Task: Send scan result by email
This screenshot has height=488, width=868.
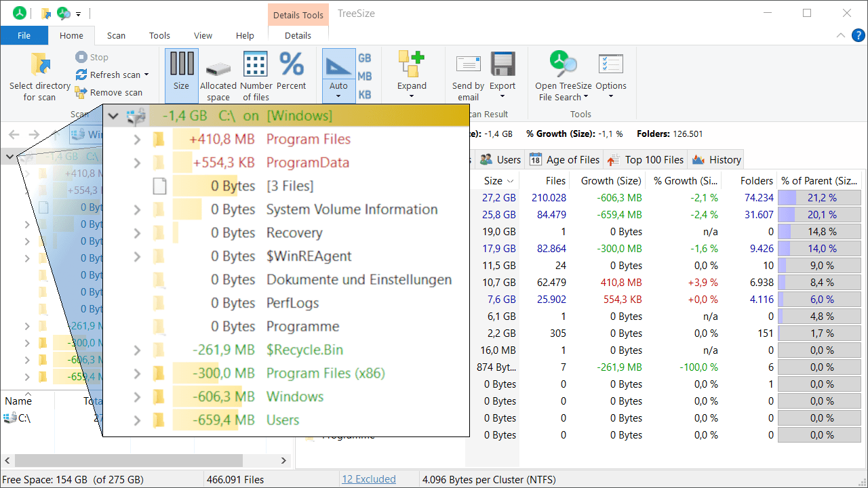Action: pos(468,71)
